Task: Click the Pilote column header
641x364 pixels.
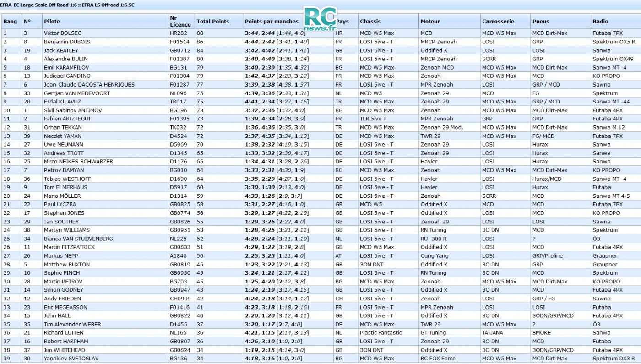Action: tap(52, 22)
